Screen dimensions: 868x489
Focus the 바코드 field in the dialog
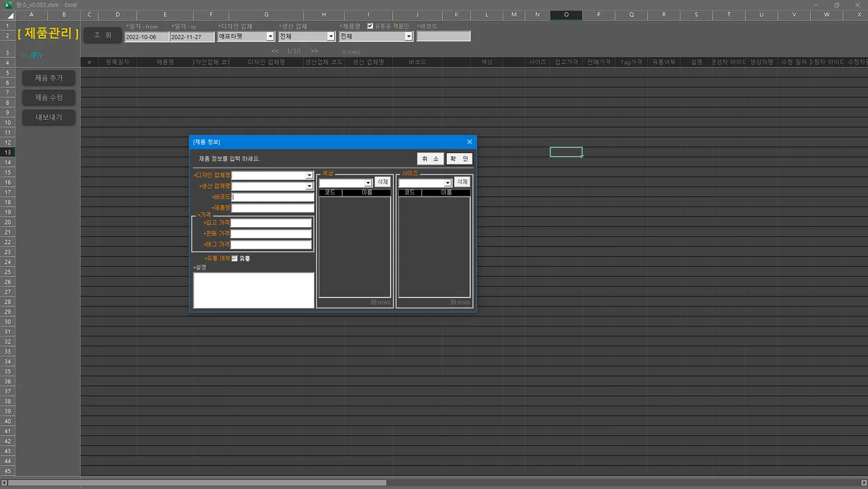(x=273, y=197)
